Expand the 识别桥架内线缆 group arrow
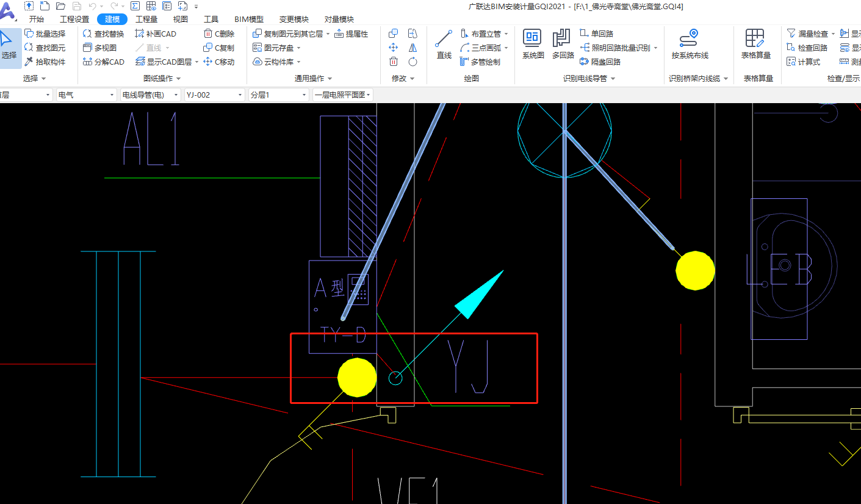Image resolution: width=861 pixels, height=504 pixels. (726, 79)
